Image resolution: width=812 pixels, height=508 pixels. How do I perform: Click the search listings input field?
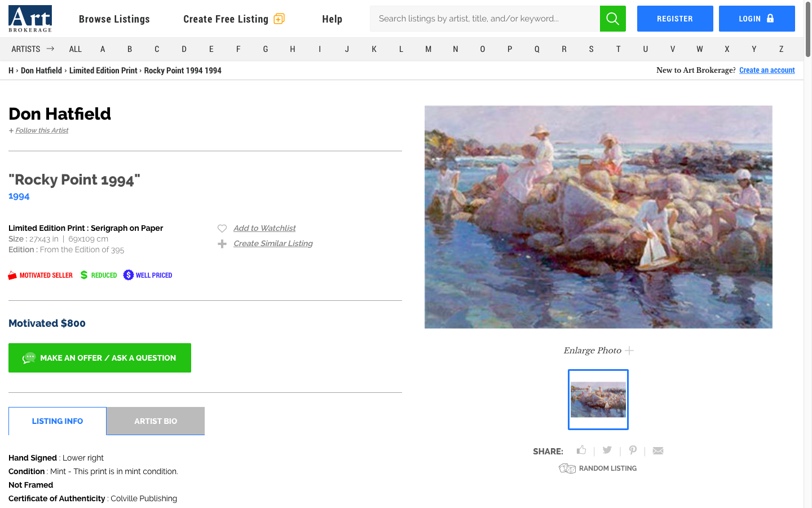(485, 19)
